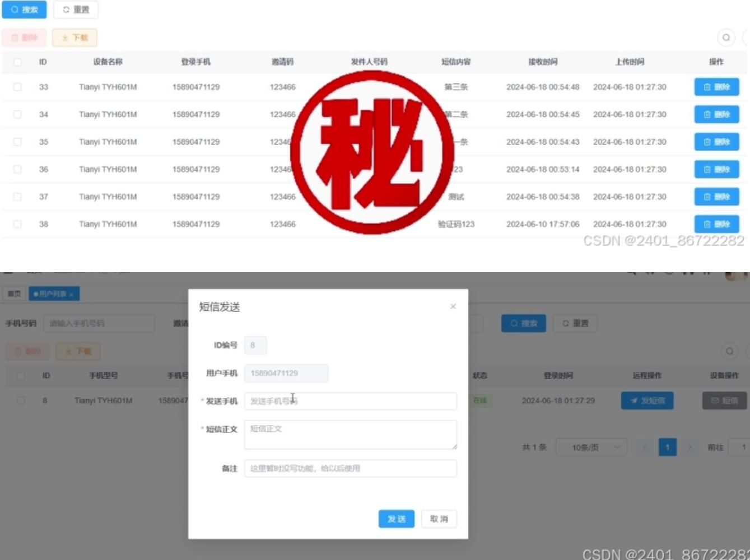Click the next page arrow in pagination
The width and height of the screenshot is (750, 560).
tap(689, 447)
